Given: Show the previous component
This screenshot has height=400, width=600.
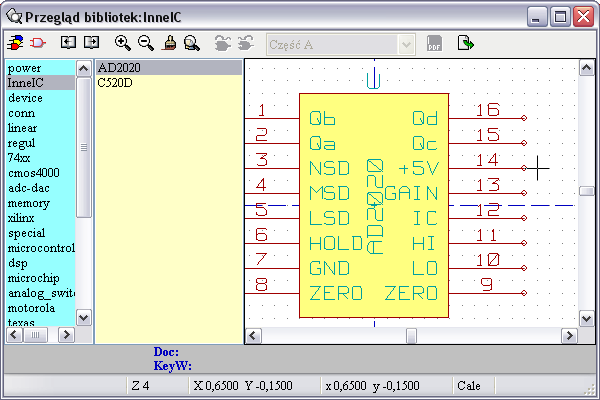Looking at the screenshot, I should point(68,42).
